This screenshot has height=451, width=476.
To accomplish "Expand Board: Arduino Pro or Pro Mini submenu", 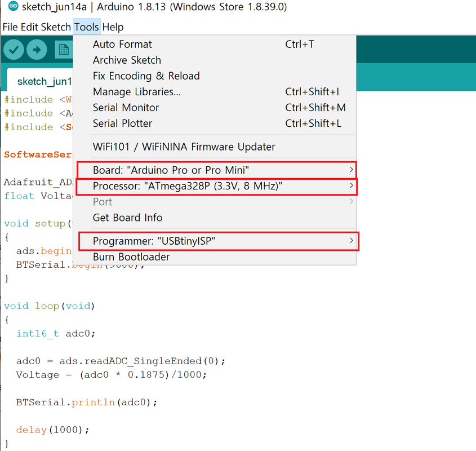I will (x=215, y=170).
